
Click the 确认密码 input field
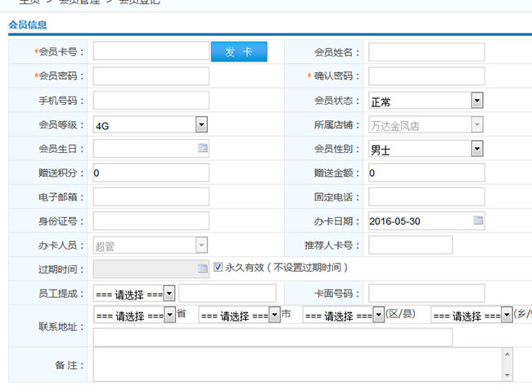(x=426, y=76)
